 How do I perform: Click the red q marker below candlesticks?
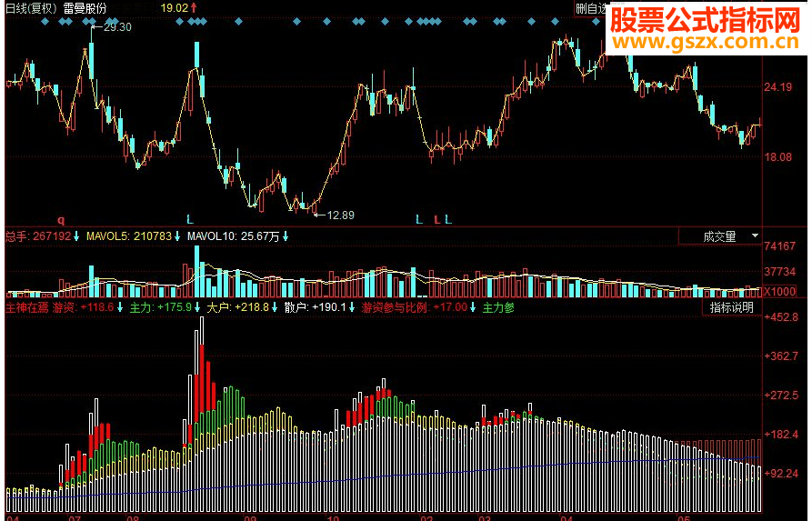(x=61, y=220)
